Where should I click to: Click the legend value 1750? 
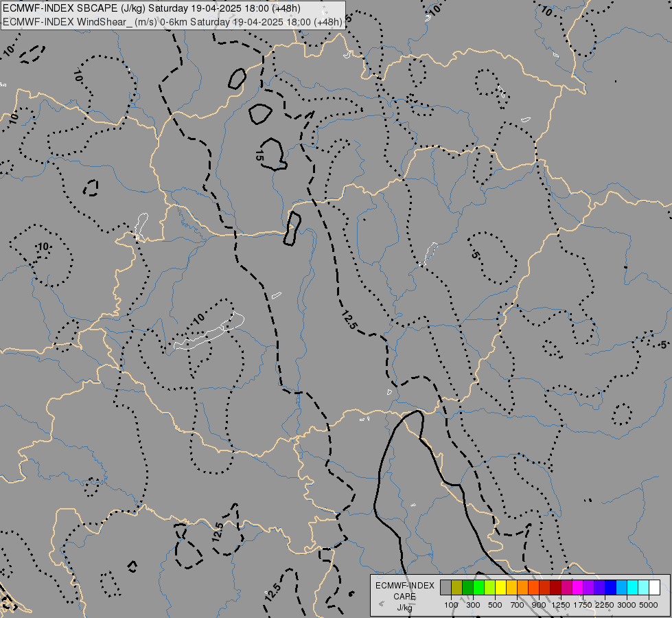click(583, 605)
